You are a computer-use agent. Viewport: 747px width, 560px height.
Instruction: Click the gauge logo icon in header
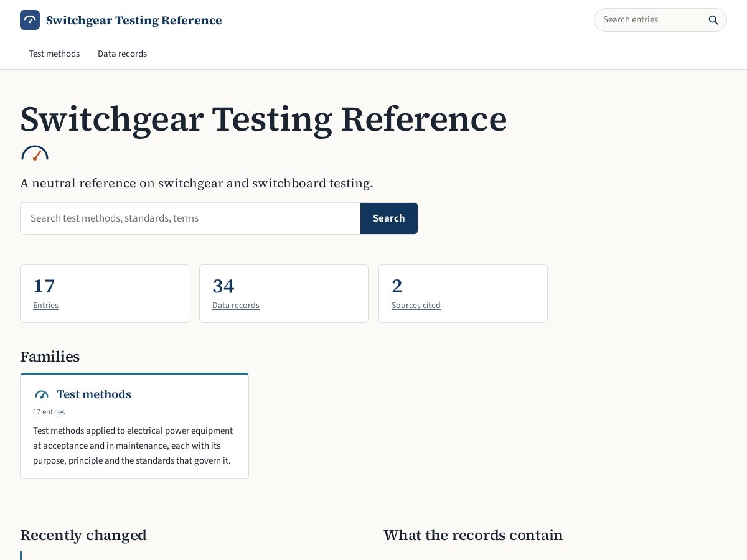(30, 20)
